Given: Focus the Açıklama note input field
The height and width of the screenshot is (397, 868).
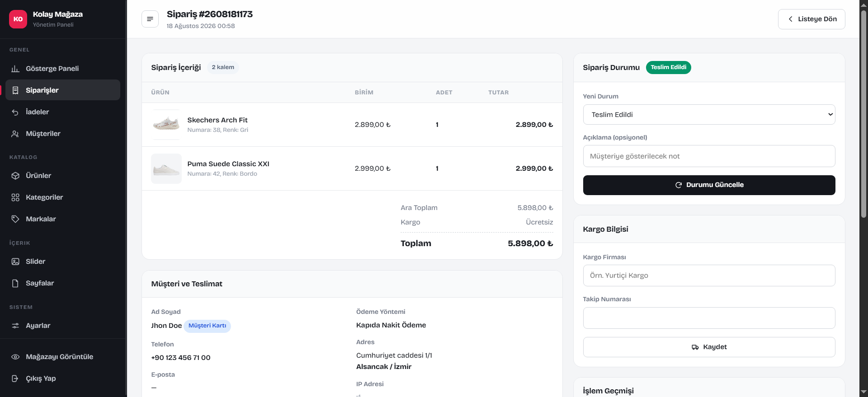Looking at the screenshot, I should point(709,156).
